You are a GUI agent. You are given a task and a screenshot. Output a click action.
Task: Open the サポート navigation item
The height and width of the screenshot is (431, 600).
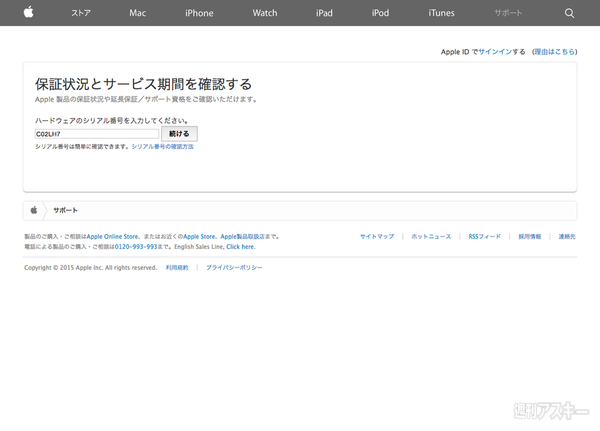[508, 13]
